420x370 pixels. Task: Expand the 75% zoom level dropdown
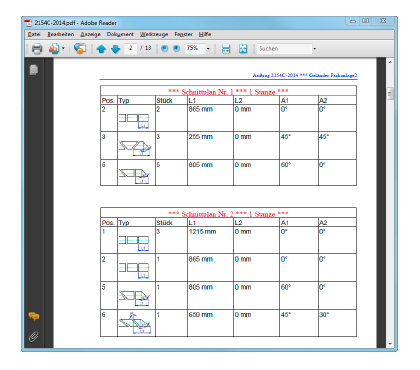point(208,49)
